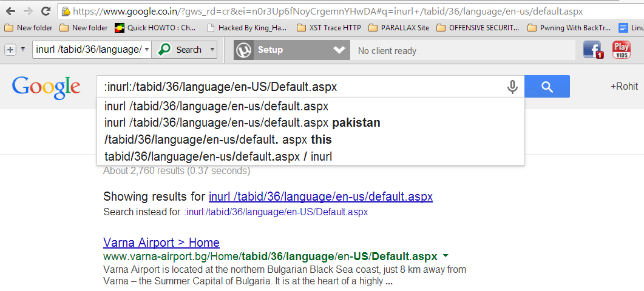Open the uTorrent Setup dropdown
The image size is (644, 291).
(339, 50)
